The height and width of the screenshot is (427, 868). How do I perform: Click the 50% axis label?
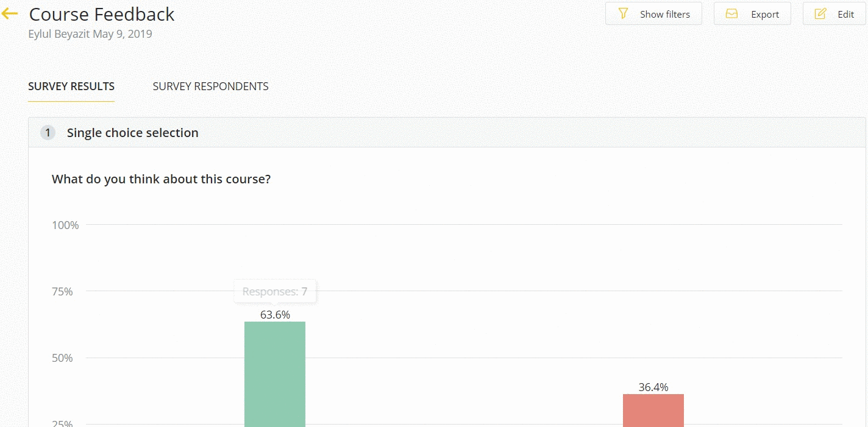pyautogui.click(x=62, y=358)
